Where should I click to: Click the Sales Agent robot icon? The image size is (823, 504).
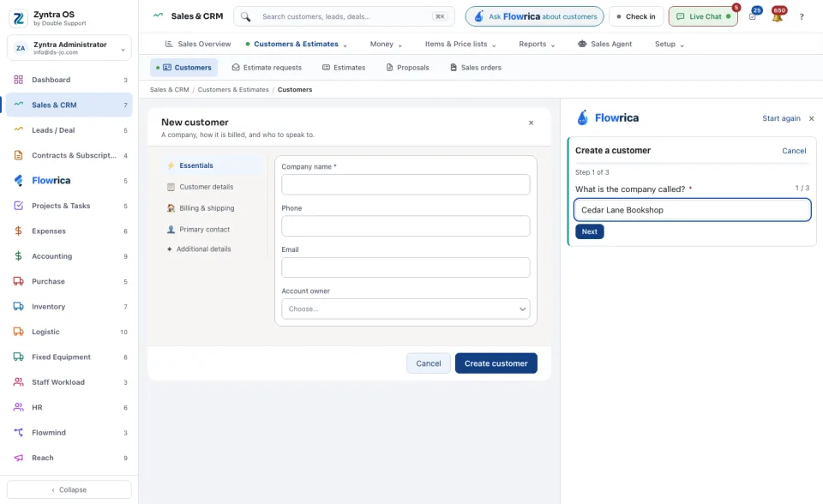click(582, 44)
